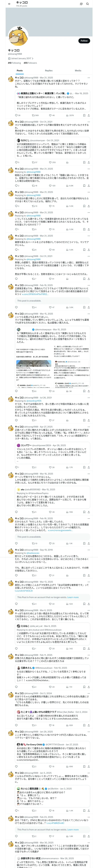Switch to the Media tab

78,71
